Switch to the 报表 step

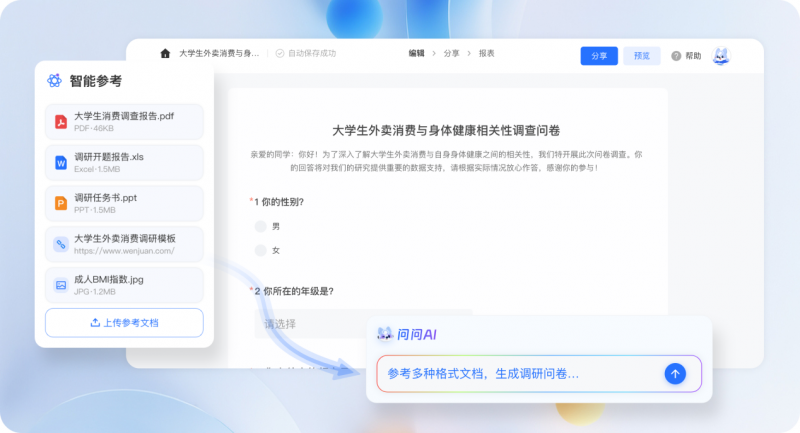(487, 53)
